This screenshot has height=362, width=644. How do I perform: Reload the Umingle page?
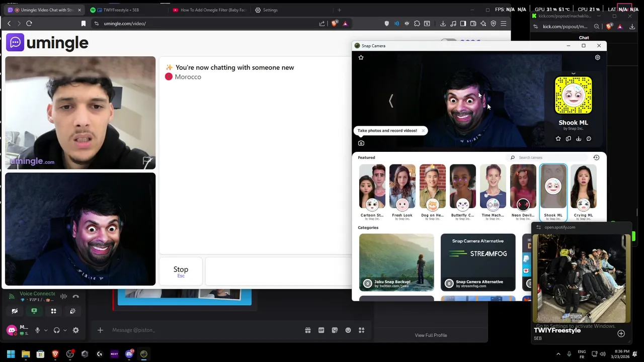tap(29, 24)
